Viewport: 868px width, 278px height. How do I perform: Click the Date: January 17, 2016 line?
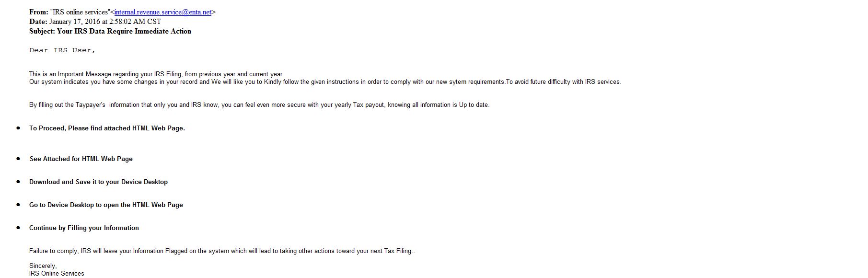95,22
